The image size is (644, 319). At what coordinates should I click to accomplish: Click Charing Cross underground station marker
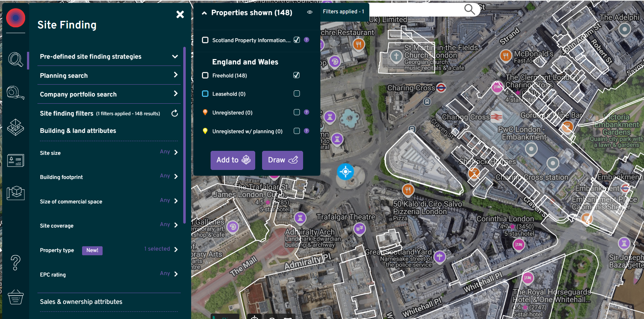[441, 87]
